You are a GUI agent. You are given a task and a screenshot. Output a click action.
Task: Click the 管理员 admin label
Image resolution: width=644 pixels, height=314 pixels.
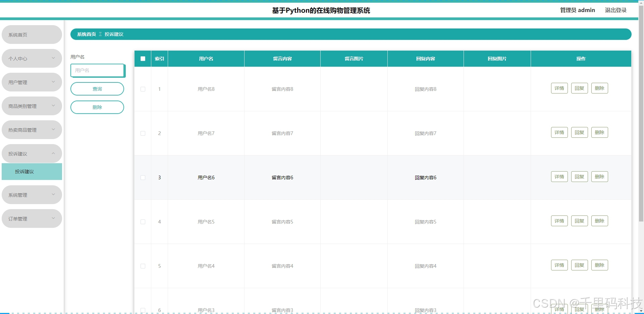[578, 10]
